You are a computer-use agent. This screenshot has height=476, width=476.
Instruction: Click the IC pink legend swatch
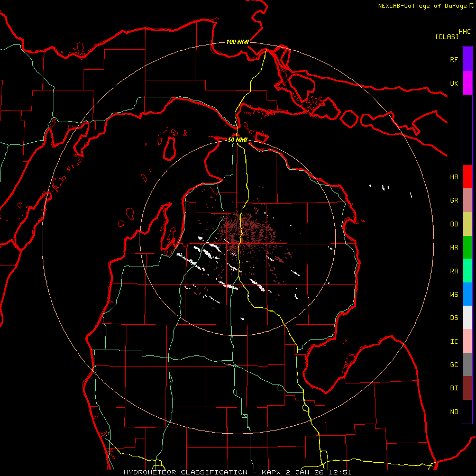467,341
